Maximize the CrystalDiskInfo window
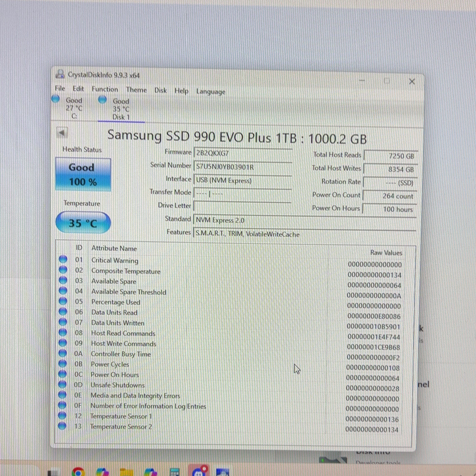 point(387,81)
